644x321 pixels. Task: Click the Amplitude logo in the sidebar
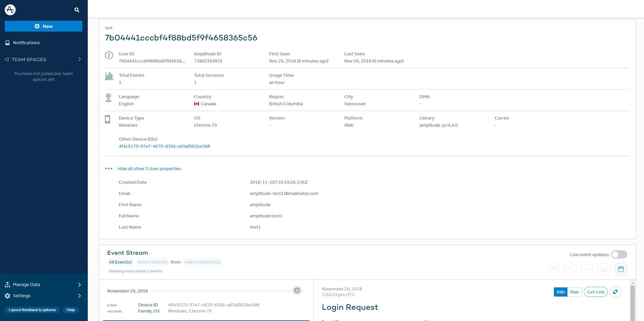pos(10,10)
